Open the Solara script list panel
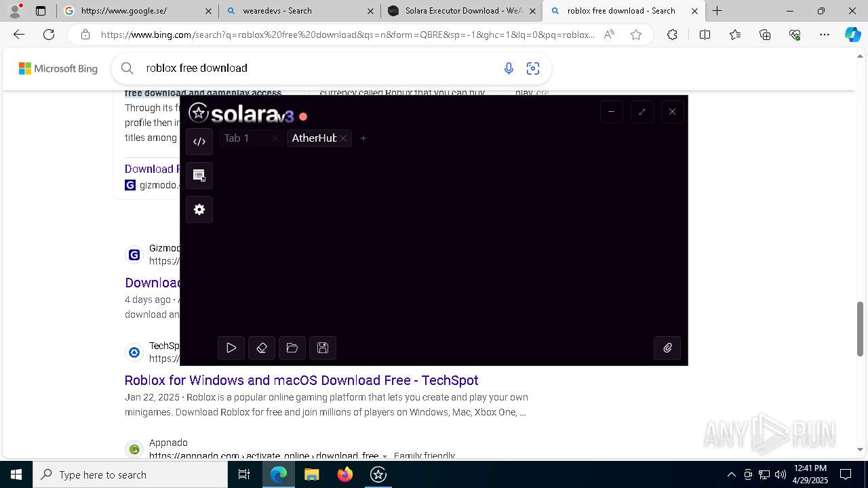The height and width of the screenshot is (488, 868). 199,176
